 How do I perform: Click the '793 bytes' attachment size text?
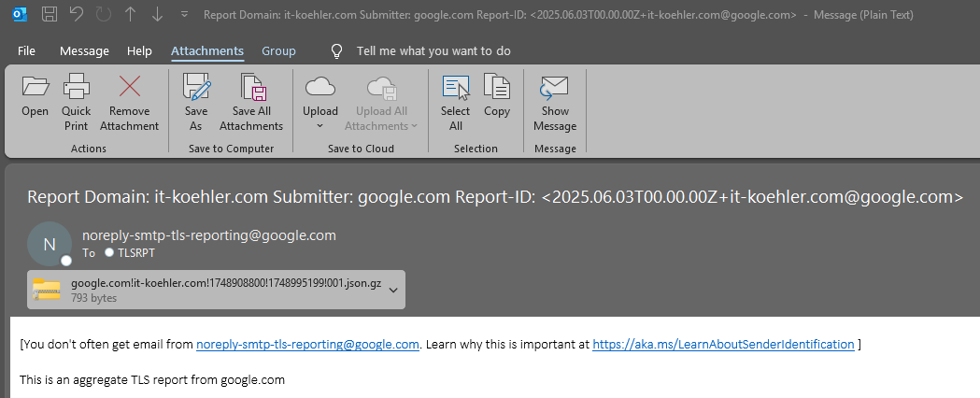coord(93,298)
